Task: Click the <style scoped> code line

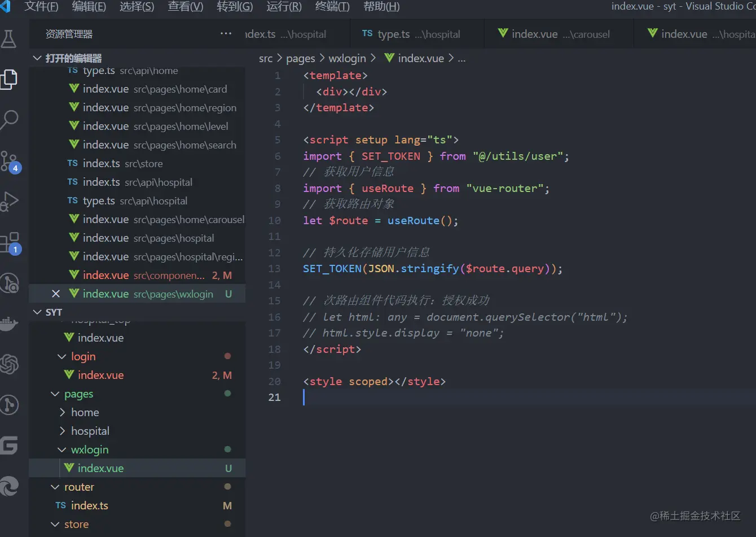Action: coord(374,382)
